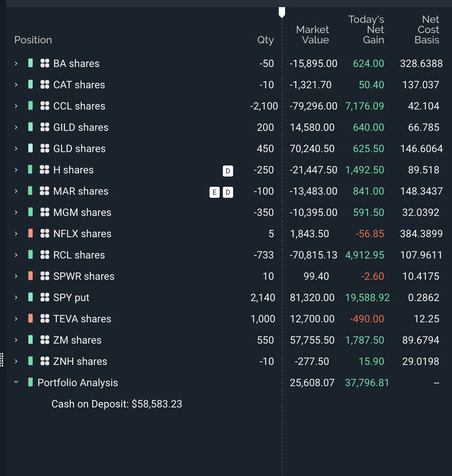Click GILD quantity 200

[x=265, y=127]
